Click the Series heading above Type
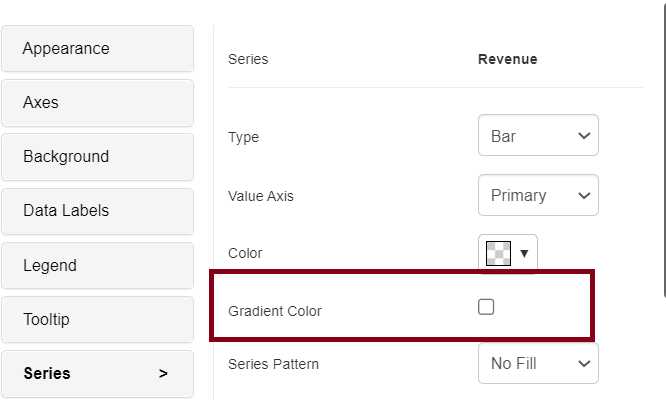Viewport: 666px width, 400px height. [248, 59]
